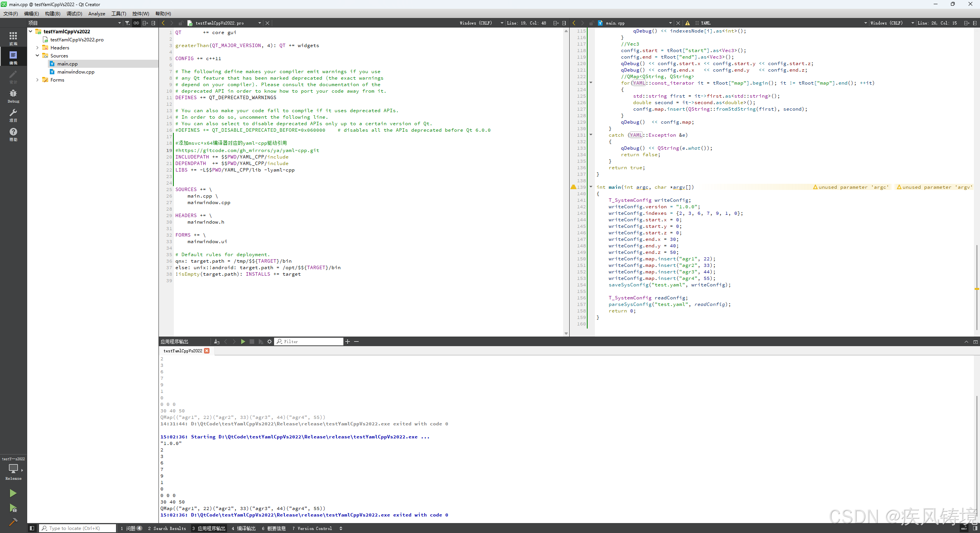Re-run program in application output toolbar
Viewport: 980px width, 533px height.
pyautogui.click(x=243, y=342)
